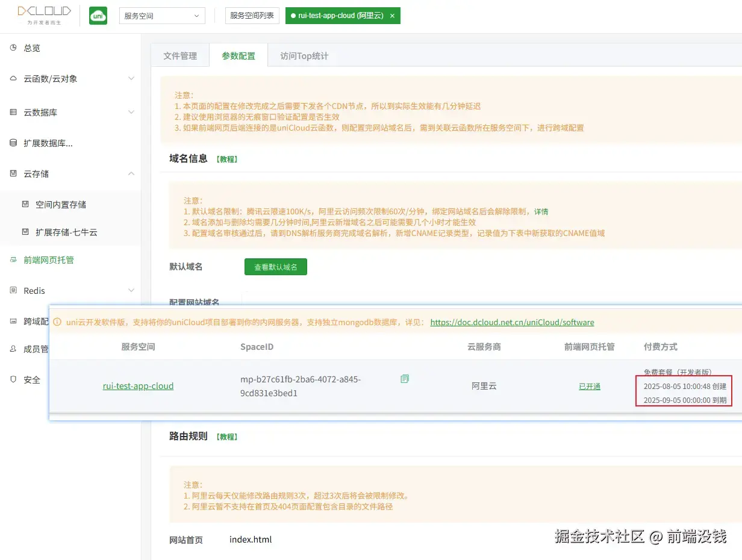Expand the 云函数/云对象 menu chevron
Screen dimensions: 742x560
click(x=131, y=79)
